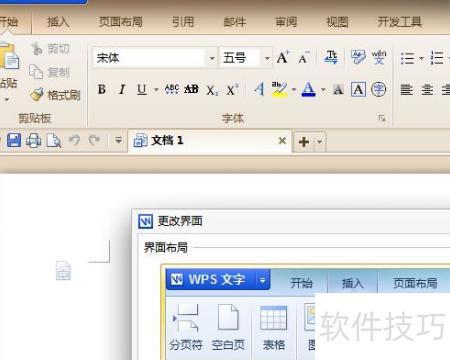This screenshot has width=450, height=360.
Task: Click the Tt change case icon
Action: (331, 57)
